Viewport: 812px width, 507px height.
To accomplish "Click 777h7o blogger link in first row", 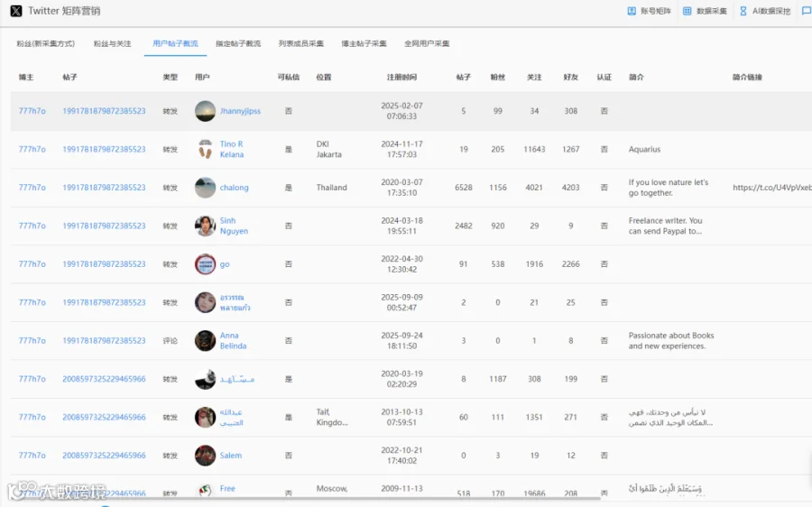I will tap(32, 111).
